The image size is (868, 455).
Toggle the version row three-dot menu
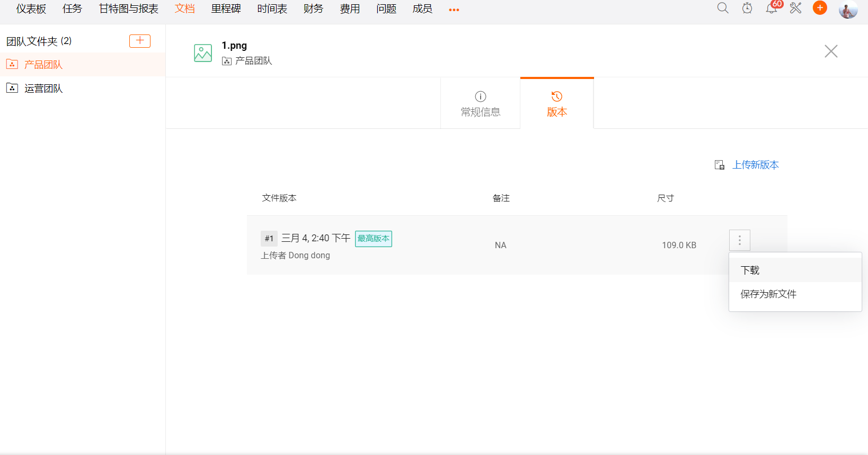click(x=740, y=240)
